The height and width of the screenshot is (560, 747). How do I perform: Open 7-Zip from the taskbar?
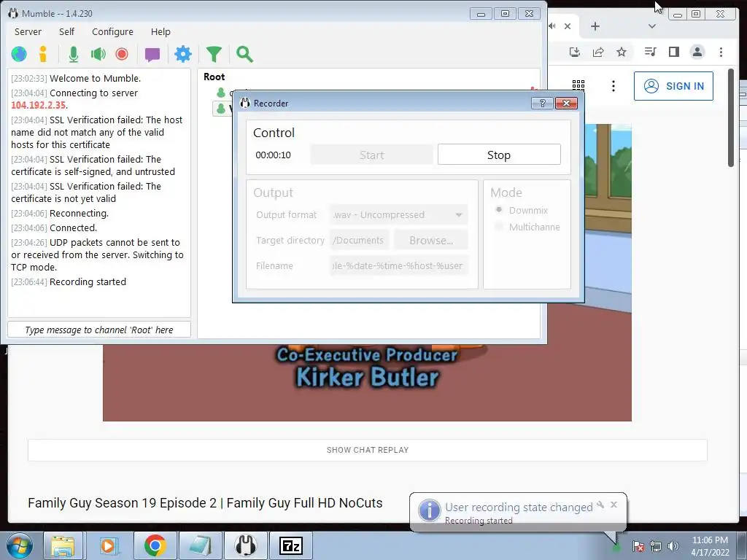pos(291,545)
